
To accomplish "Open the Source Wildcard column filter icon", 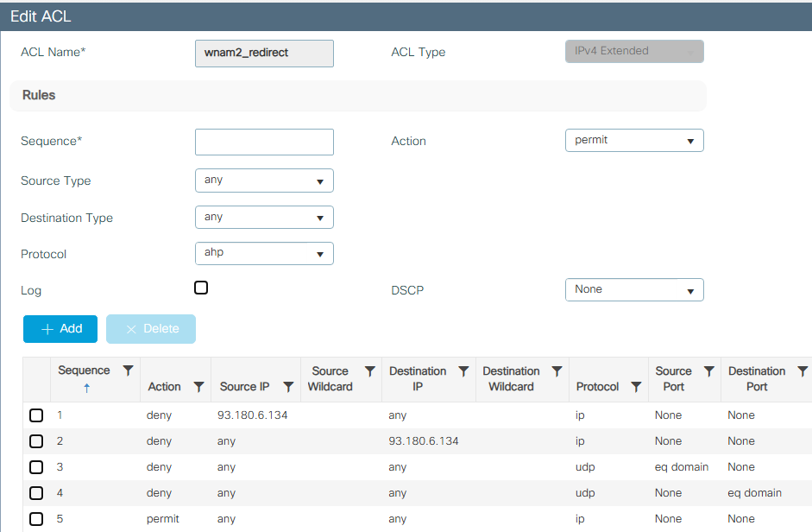I will pos(369,371).
